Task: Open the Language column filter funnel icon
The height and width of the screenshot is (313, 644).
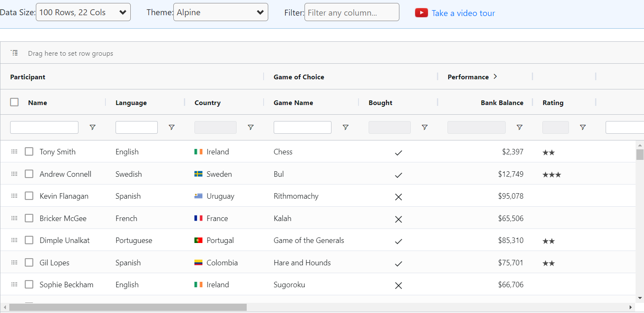Action: pyautogui.click(x=172, y=127)
